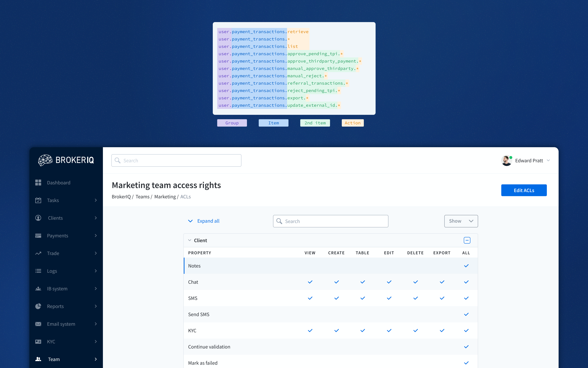
Task: Toggle ALL checkmark for Mark as failed
Action: click(466, 363)
